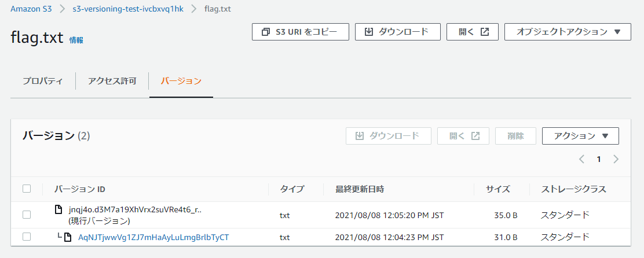644x258 pixels.
Task: Click the サイズ column header
Action: [x=498, y=189]
